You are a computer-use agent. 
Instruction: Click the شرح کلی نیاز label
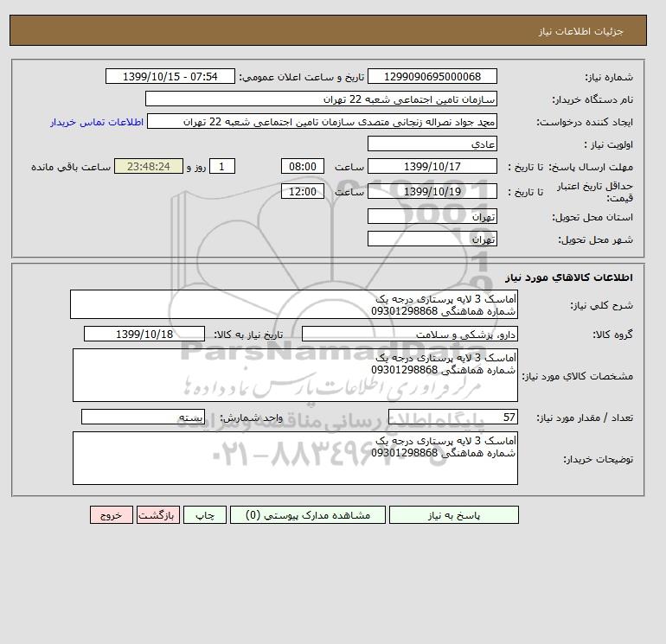click(601, 305)
